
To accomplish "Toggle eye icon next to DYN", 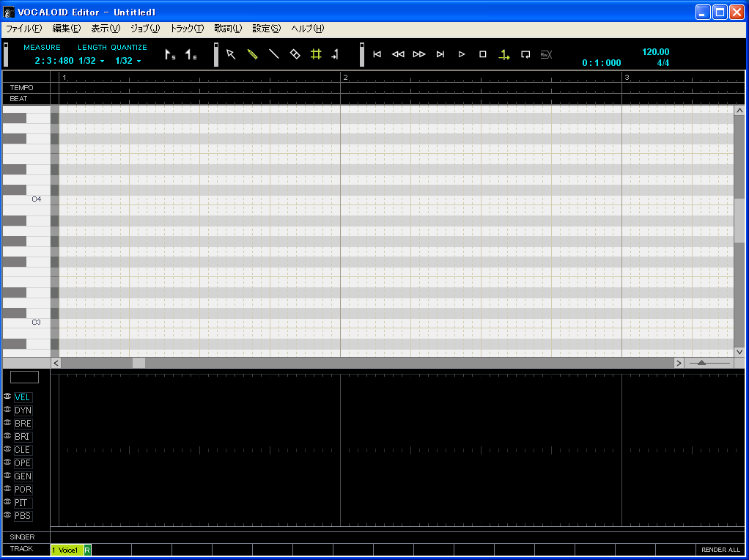I will pyautogui.click(x=7, y=410).
